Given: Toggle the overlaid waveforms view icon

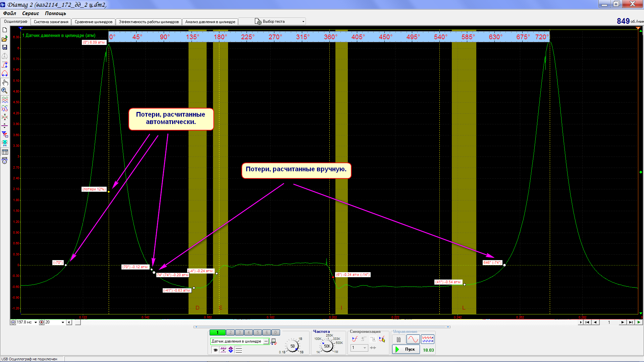Looking at the screenshot, I should [x=5, y=109].
